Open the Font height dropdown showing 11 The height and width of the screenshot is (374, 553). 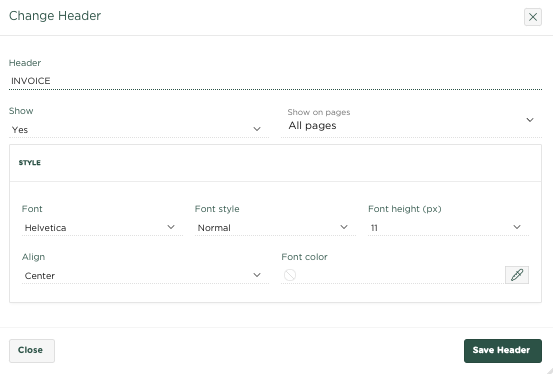click(448, 228)
